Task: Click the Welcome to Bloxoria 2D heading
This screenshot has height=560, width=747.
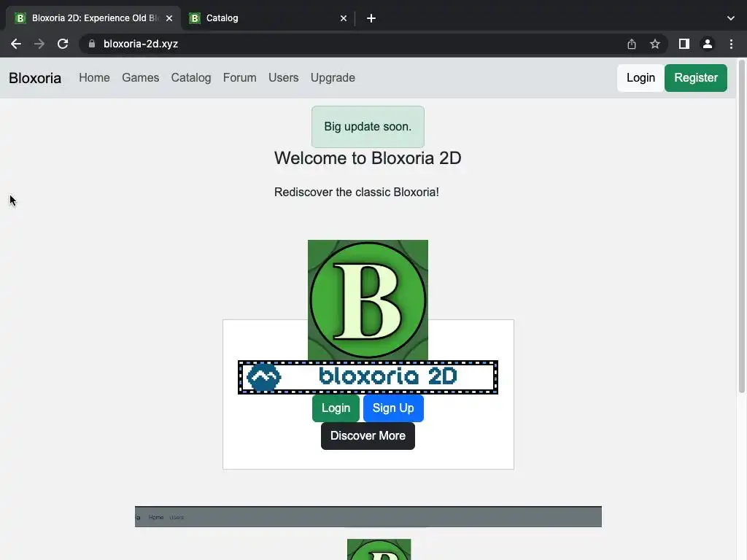Action: pos(368,158)
